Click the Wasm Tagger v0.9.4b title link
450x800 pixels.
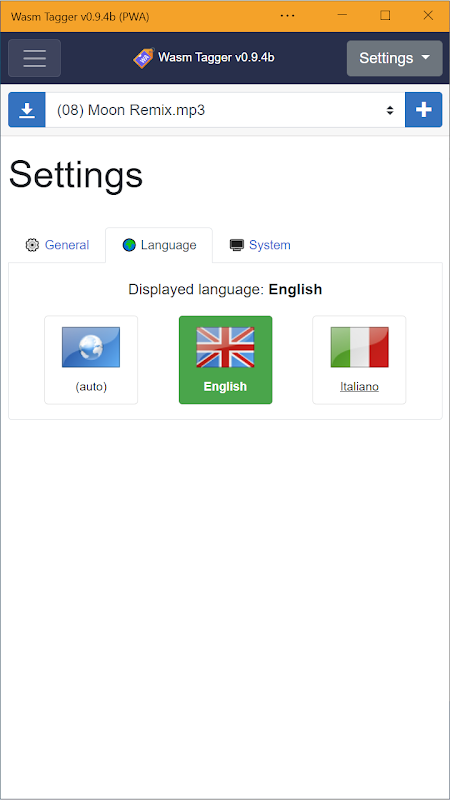pos(216,58)
